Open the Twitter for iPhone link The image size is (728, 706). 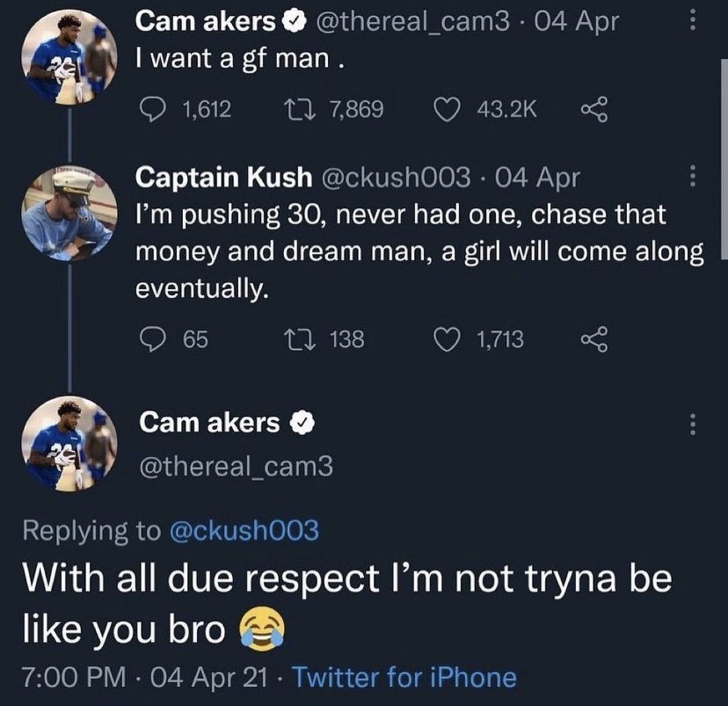click(405, 677)
